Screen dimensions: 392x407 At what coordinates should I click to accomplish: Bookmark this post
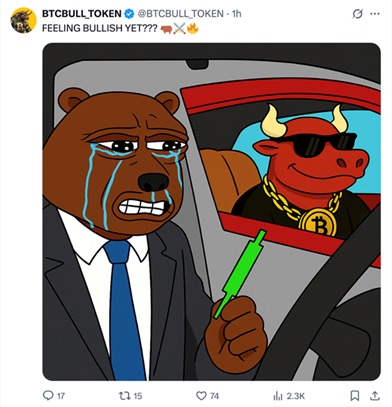coord(355,396)
